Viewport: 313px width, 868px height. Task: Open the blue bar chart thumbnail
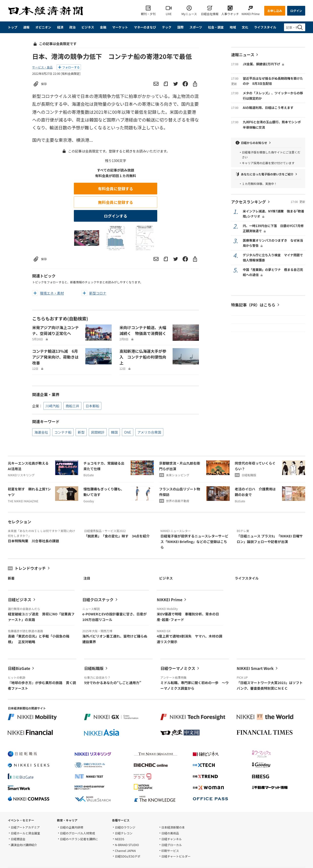(x=116, y=238)
